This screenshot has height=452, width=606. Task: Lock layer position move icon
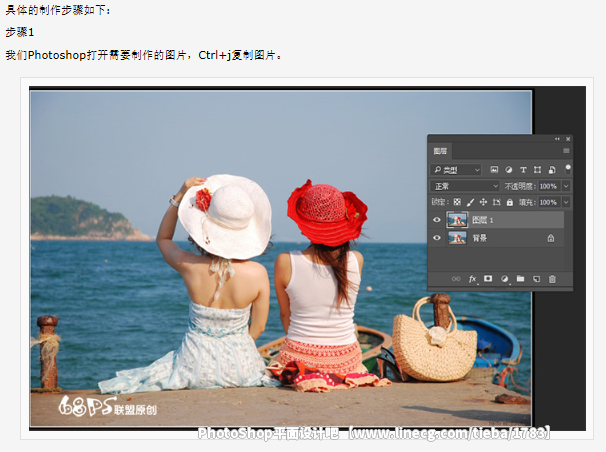tap(483, 202)
